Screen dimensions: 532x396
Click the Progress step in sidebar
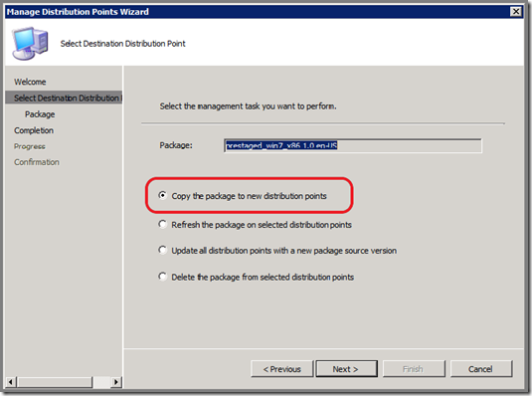click(30, 146)
